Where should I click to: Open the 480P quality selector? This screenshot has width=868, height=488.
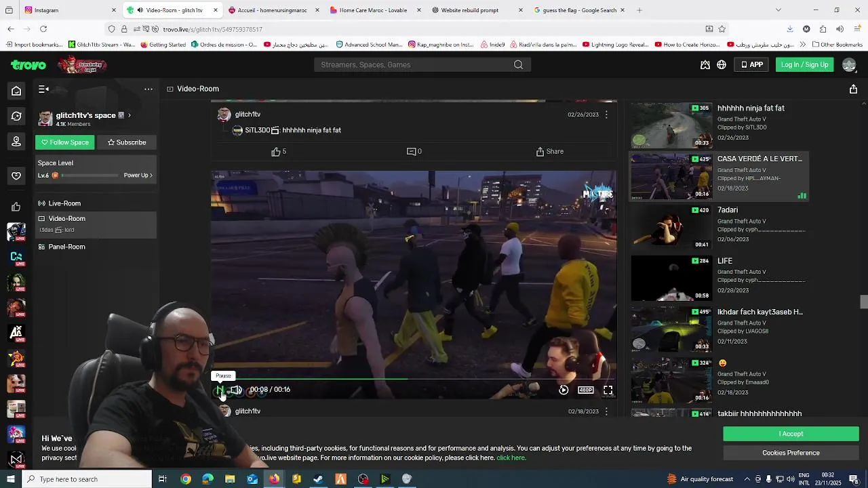click(x=586, y=390)
